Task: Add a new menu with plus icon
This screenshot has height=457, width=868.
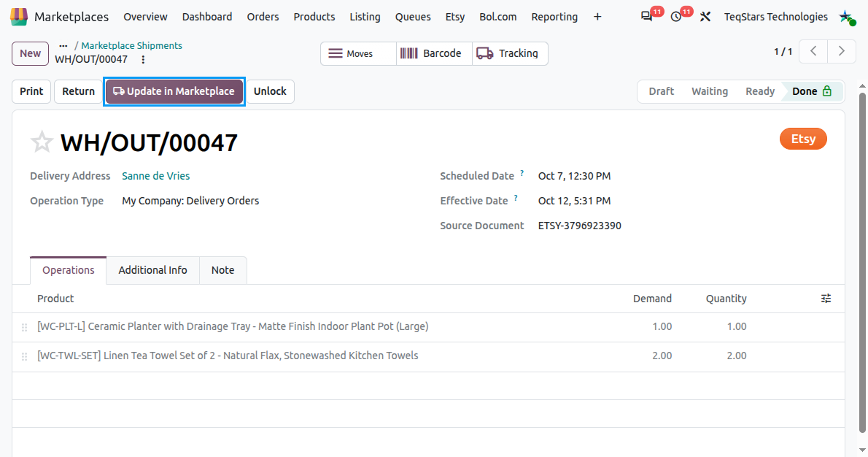Action: click(x=597, y=17)
